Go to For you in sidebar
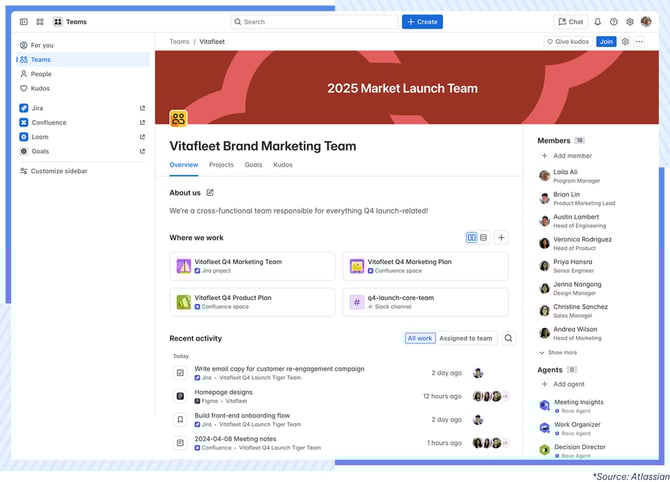 pos(83,45)
